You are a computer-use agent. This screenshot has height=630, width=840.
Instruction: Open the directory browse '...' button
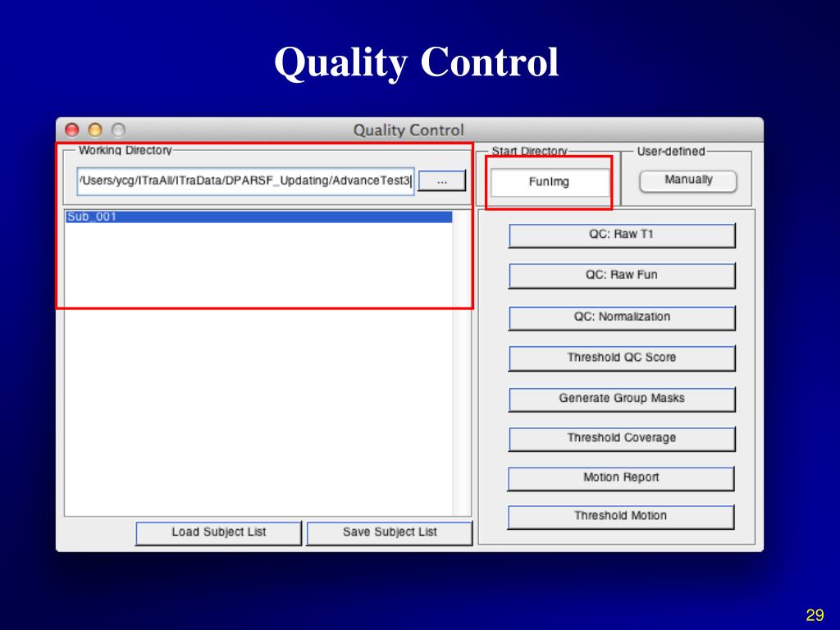pyautogui.click(x=442, y=181)
